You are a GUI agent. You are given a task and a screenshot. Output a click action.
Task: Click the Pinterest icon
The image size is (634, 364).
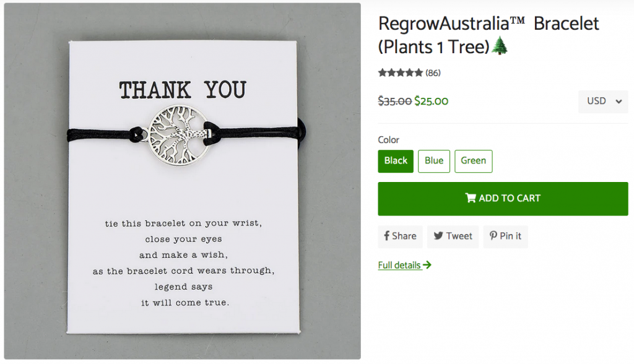pos(493,236)
